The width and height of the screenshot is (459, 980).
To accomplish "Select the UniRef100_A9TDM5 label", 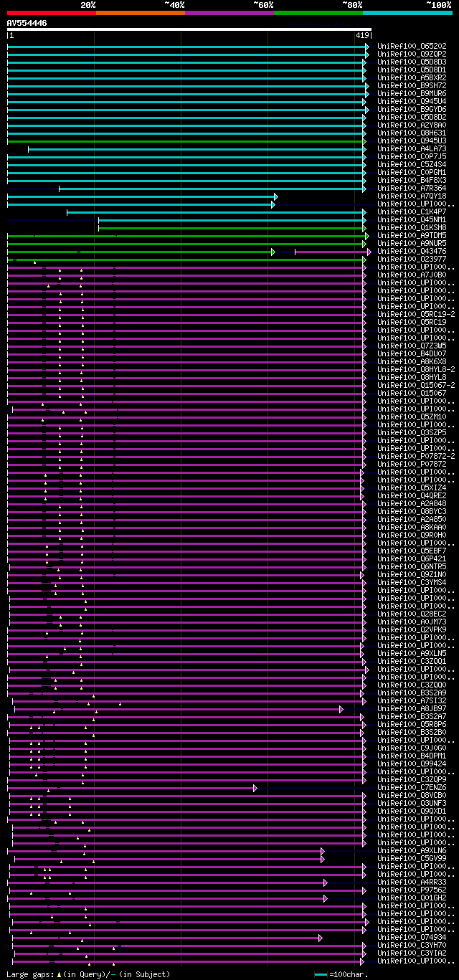I will point(412,235).
